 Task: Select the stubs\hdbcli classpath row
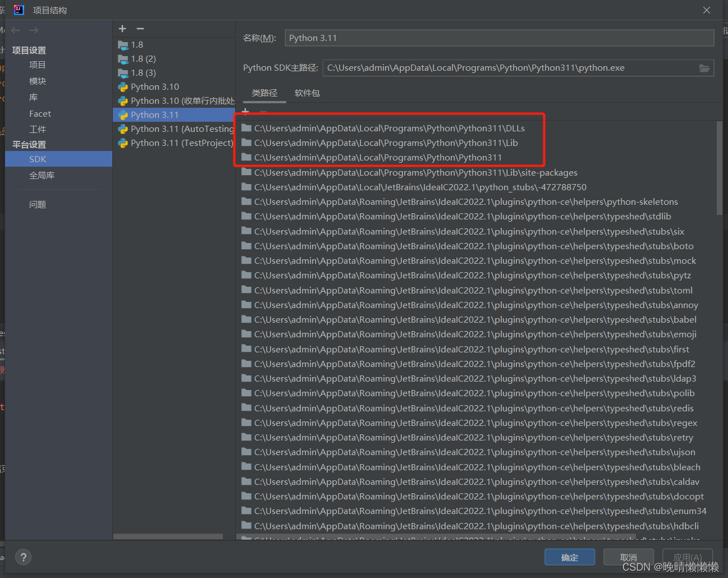tap(477, 526)
